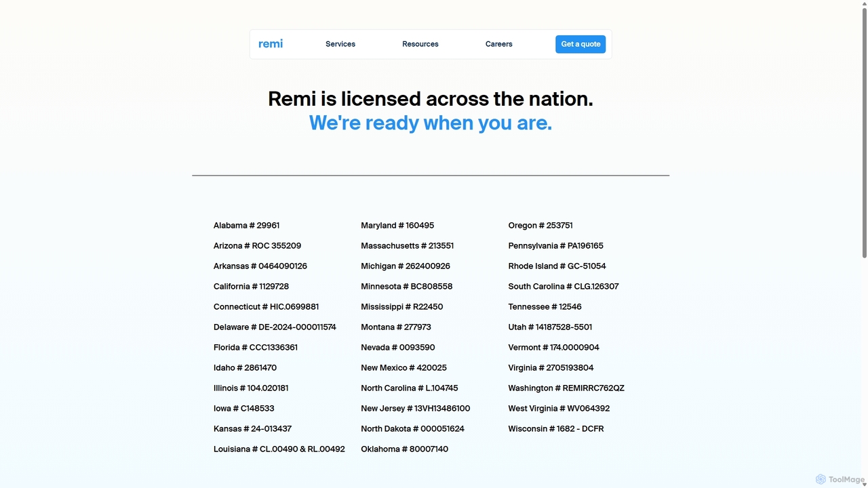Select Illinois # 104.020181 entry

pos(251,388)
